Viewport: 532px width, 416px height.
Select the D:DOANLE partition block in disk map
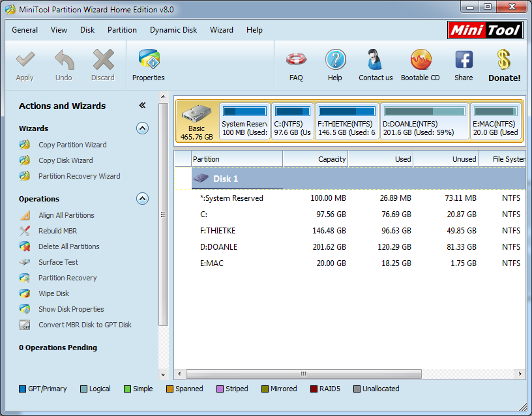(424, 121)
